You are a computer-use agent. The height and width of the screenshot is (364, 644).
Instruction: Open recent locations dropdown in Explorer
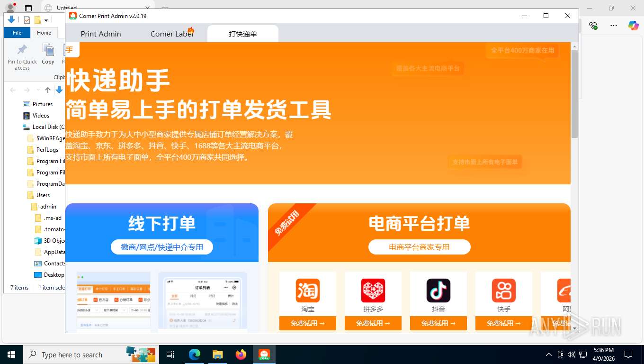pos(38,90)
